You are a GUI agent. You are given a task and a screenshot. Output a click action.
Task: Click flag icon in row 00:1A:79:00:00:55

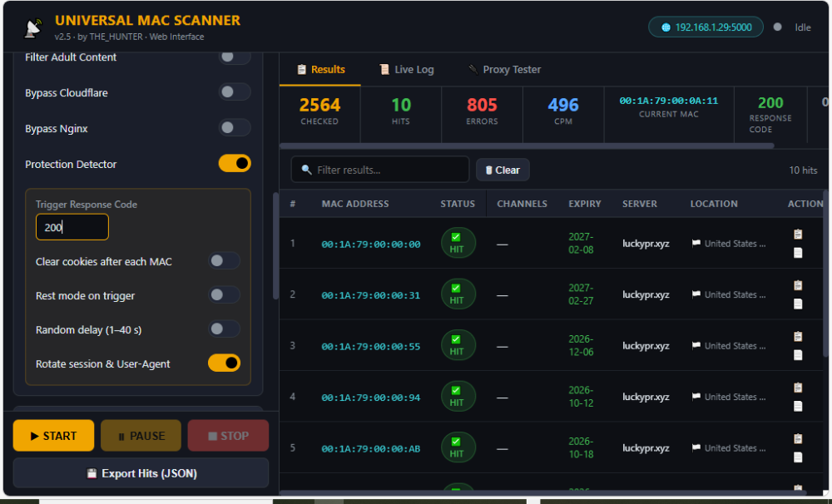(x=696, y=346)
